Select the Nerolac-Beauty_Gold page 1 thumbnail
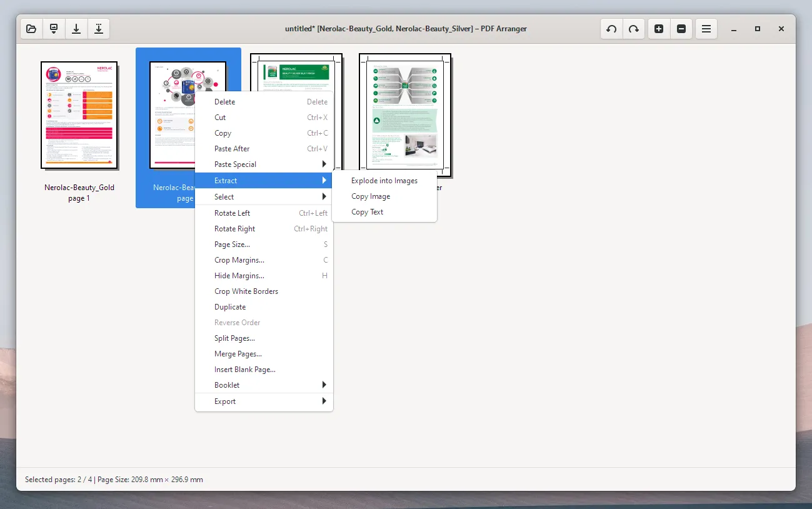This screenshot has height=509, width=812. coord(79,114)
